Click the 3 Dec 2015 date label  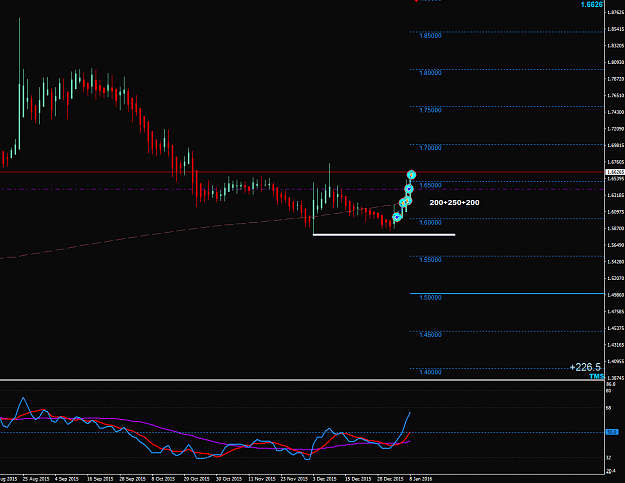324,479
